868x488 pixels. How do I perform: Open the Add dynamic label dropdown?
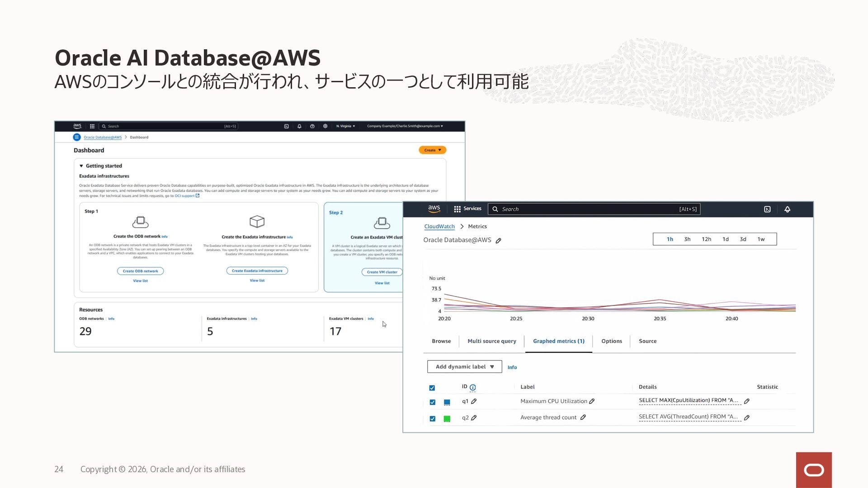point(464,366)
